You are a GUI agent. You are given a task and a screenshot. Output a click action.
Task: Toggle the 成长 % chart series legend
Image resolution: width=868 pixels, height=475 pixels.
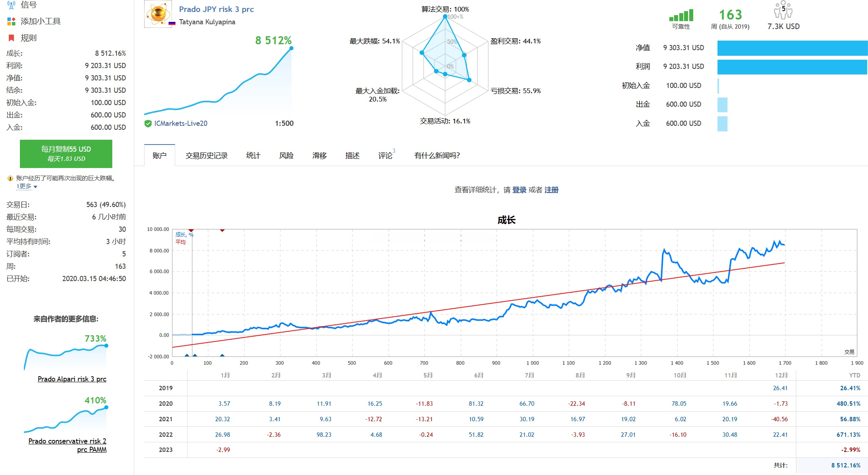point(184,235)
